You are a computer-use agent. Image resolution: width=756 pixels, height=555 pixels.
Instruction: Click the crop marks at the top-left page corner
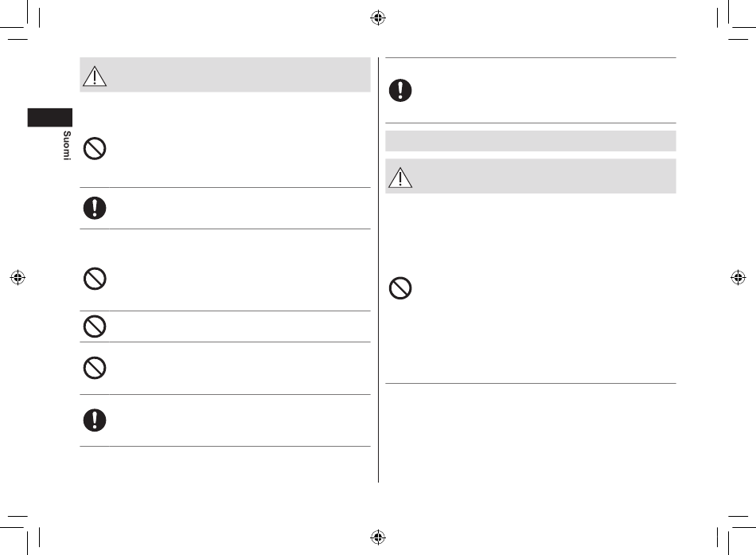pos(19,19)
